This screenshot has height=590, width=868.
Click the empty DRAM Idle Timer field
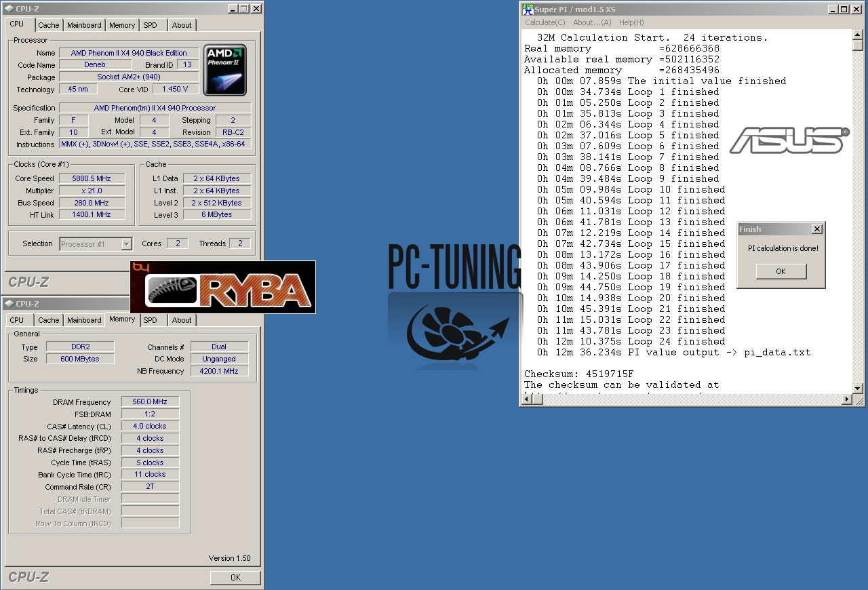point(150,498)
